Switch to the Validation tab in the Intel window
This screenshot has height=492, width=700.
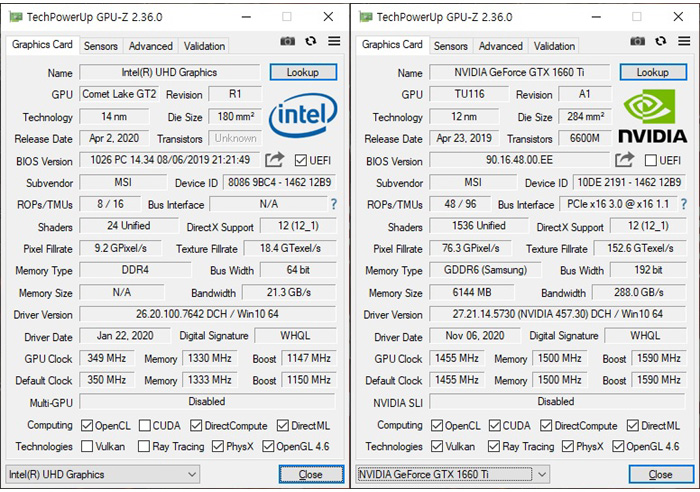pos(204,46)
